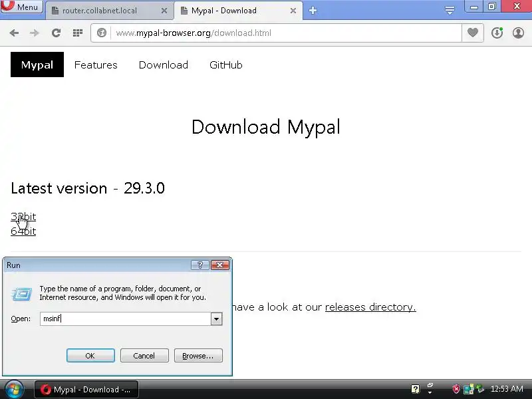Click the Help question mark in Run dialog
This screenshot has width=532, height=399.
click(x=200, y=265)
